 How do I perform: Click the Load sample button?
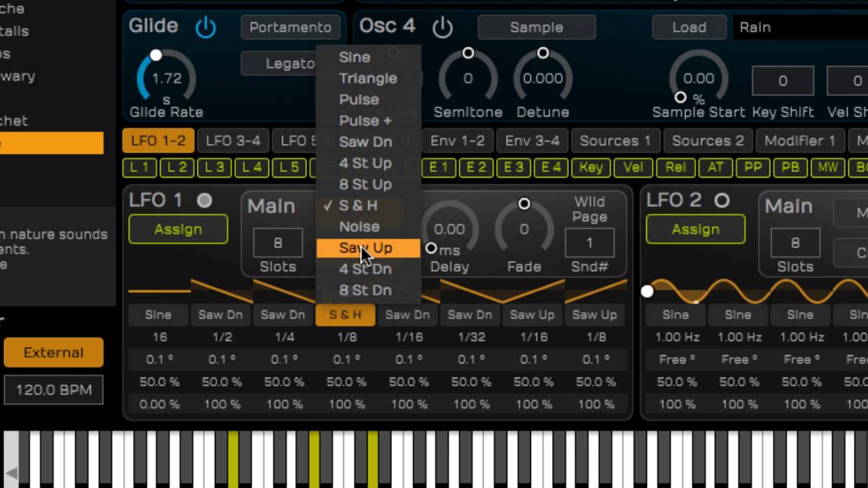click(x=689, y=27)
